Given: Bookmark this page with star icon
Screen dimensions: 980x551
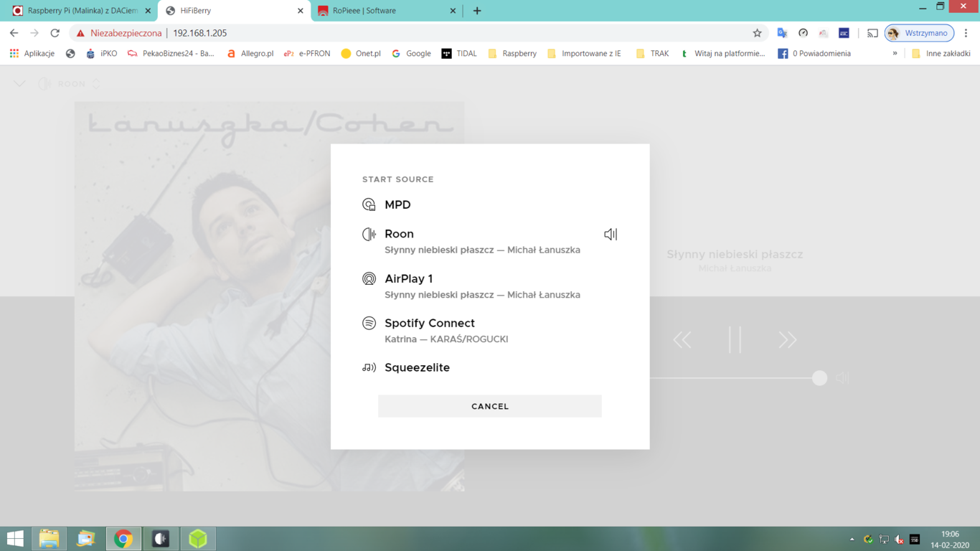Looking at the screenshot, I should pyautogui.click(x=757, y=33).
